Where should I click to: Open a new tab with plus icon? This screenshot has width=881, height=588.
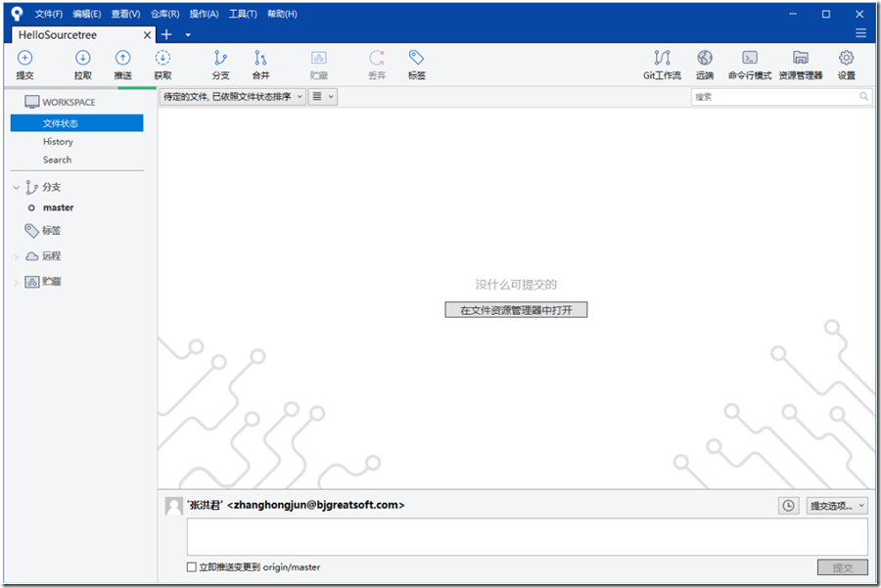click(166, 34)
